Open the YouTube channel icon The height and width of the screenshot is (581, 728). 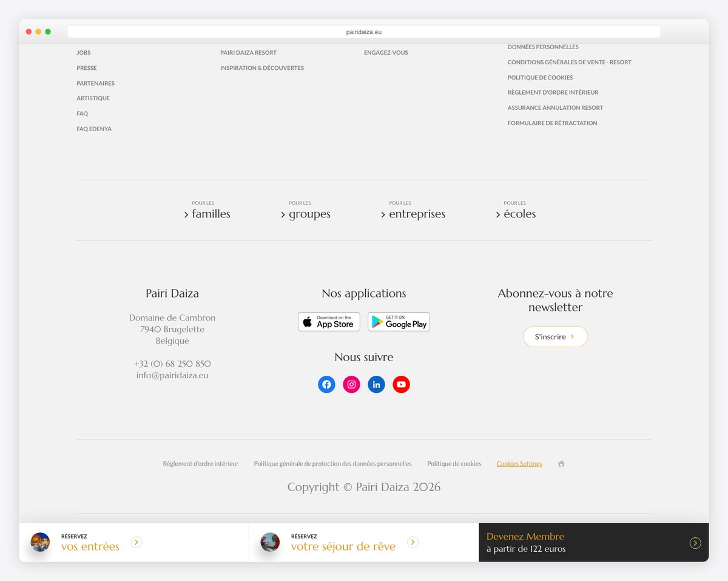click(401, 384)
